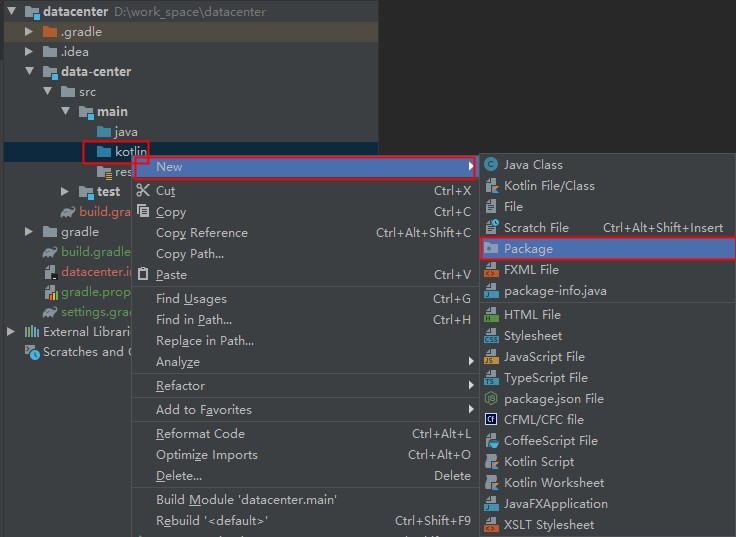Screen dimensions: 736x537
Task: Select the java source folder
Action: pos(125,132)
